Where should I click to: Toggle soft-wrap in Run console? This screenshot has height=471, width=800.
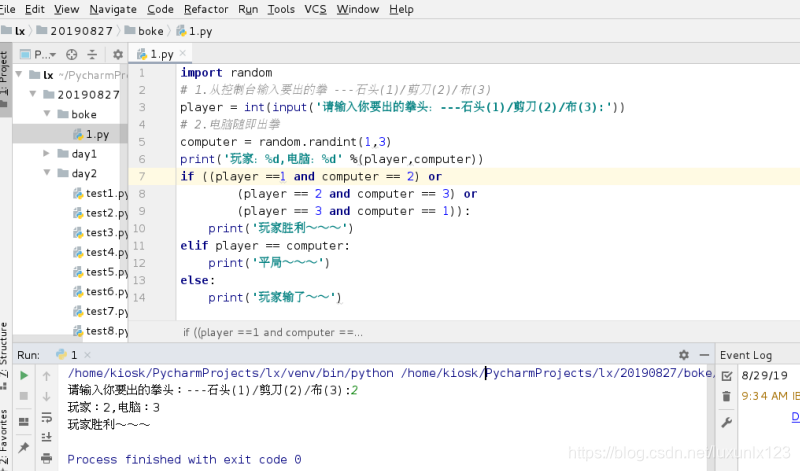coord(46,417)
